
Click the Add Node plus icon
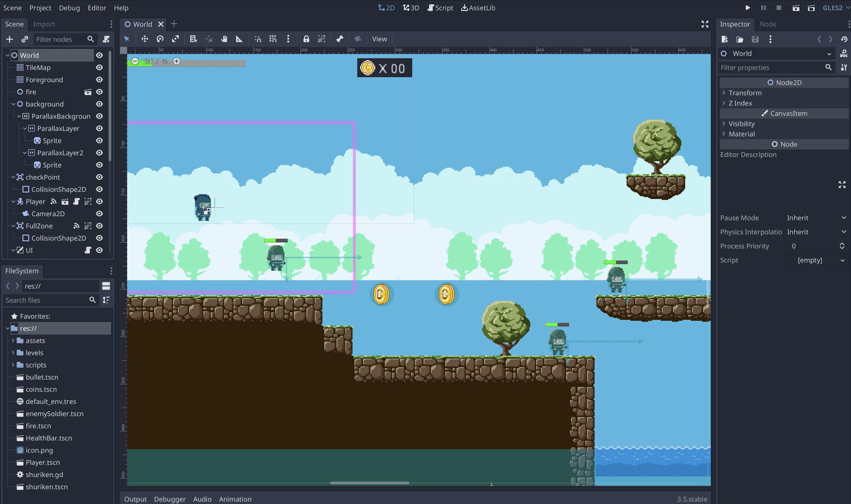pos(10,39)
